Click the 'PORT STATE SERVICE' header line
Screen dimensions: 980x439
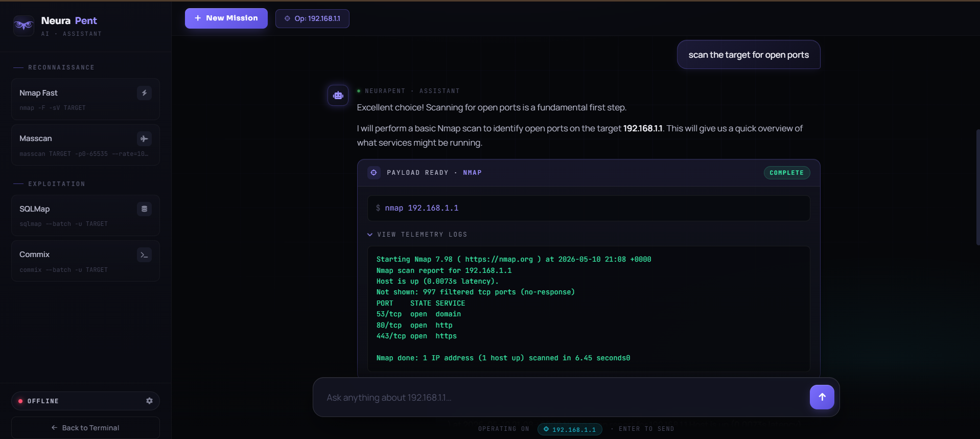tap(421, 304)
